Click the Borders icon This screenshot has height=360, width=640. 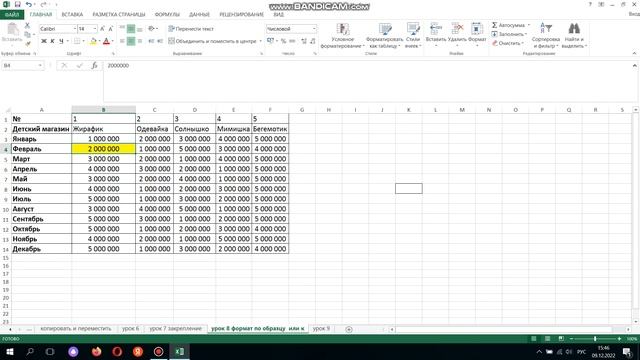[77, 41]
